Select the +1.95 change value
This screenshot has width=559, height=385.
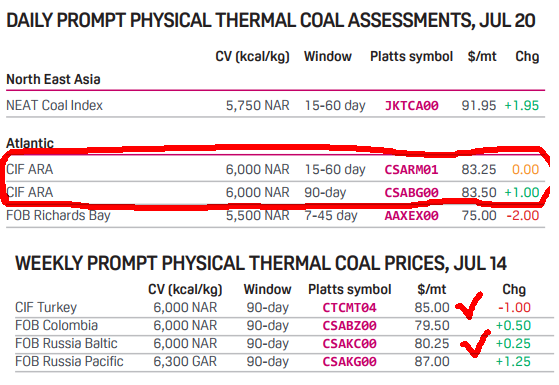(x=522, y=106)
